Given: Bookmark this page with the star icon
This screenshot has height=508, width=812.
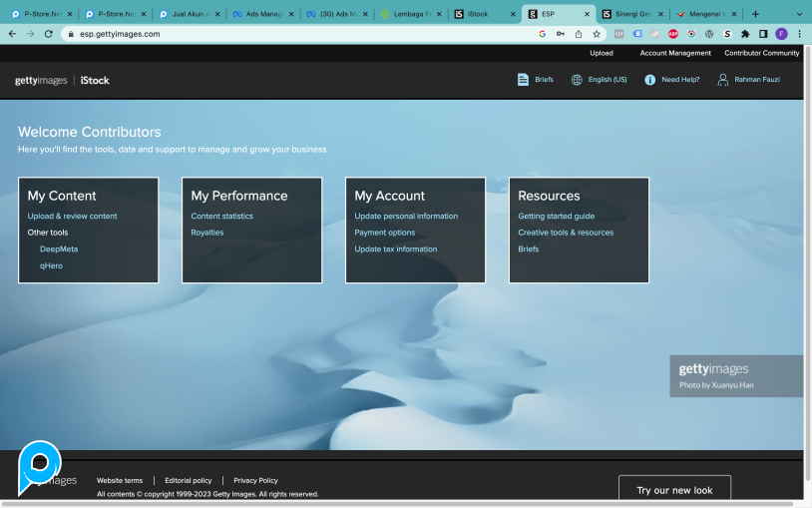Looking at the screenshot, I should pos(597,34).
